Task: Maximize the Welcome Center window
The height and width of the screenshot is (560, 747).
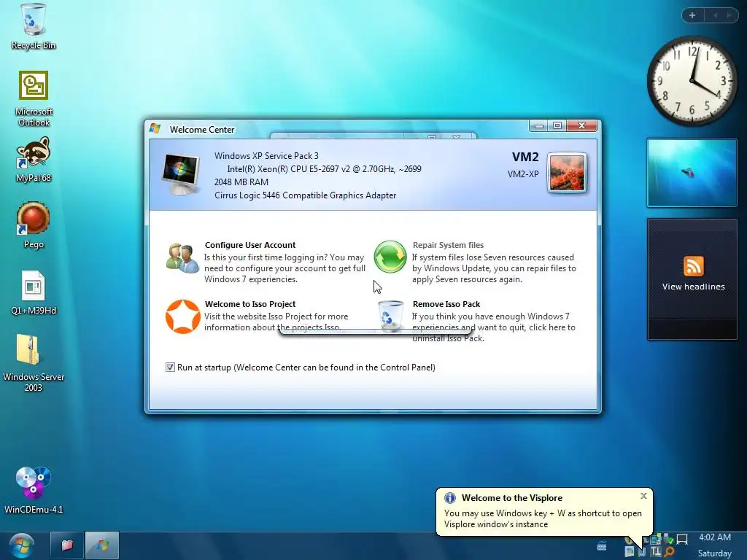Action: tap(557, 125)
